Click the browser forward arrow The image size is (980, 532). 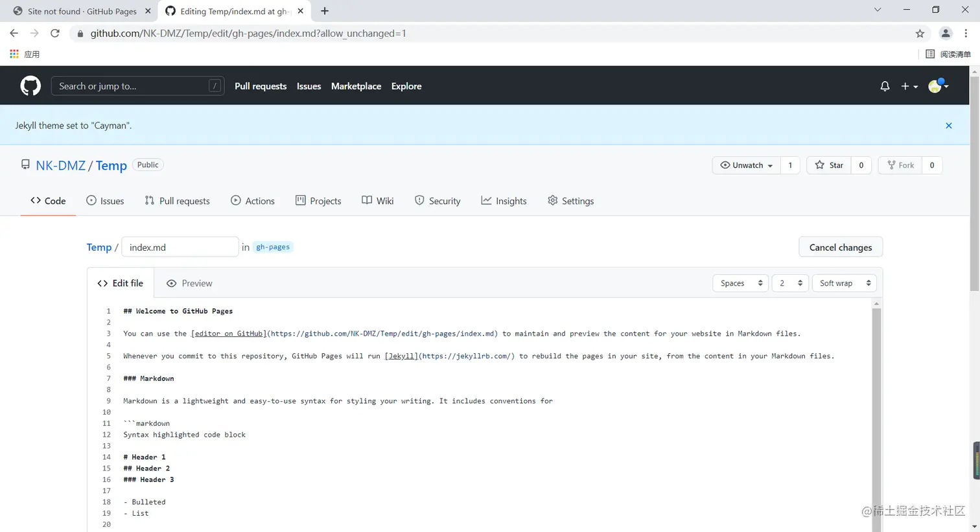tap(34, 33)
